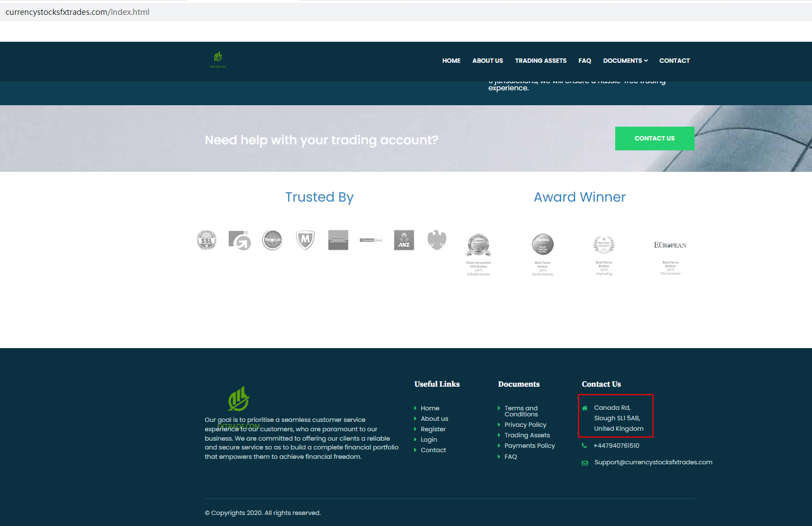Click the grey G arrow logo under Trusted By
812x526 pixels.
240,240
